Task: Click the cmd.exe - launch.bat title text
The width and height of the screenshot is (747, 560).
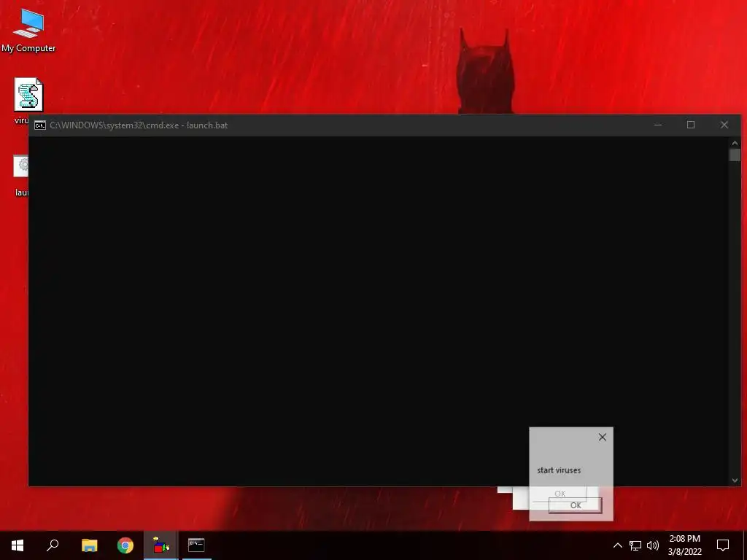Action: pyautogui.click(x=139, y=125)
